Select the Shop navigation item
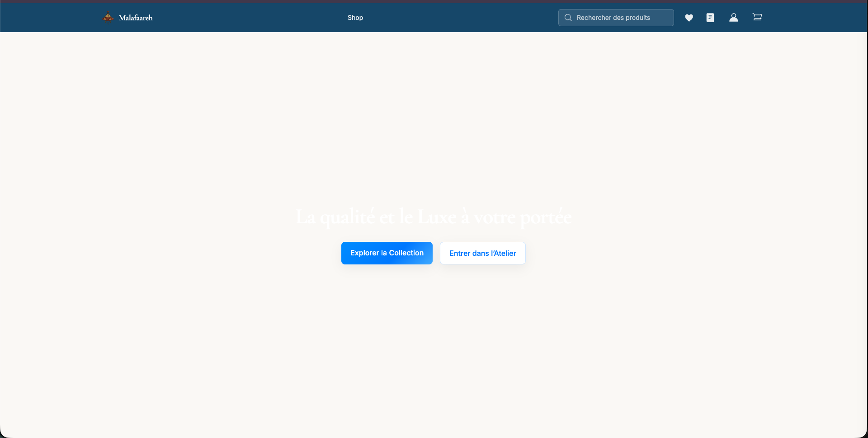Viewport: 868px width, 438px height. pyautogui.click(x=355, y=18)
